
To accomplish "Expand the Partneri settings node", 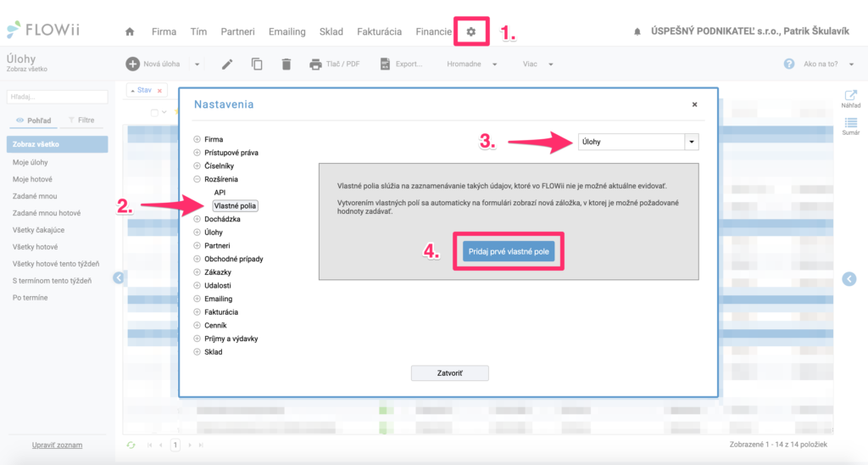I will (197, 245).
